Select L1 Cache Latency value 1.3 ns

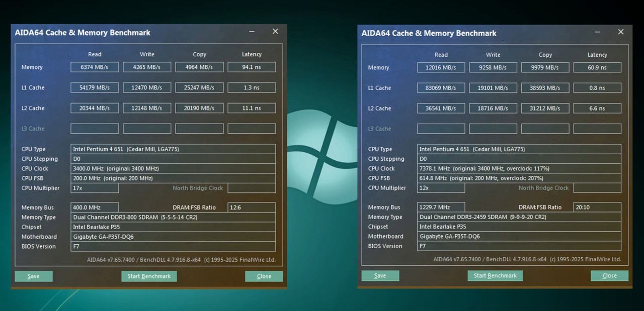252,87
